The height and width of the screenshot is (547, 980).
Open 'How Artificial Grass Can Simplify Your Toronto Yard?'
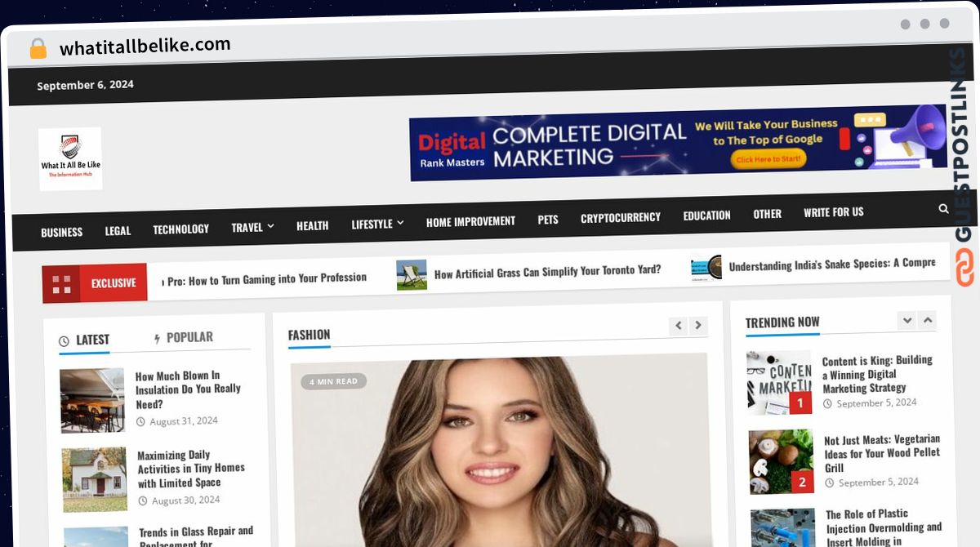548,272
